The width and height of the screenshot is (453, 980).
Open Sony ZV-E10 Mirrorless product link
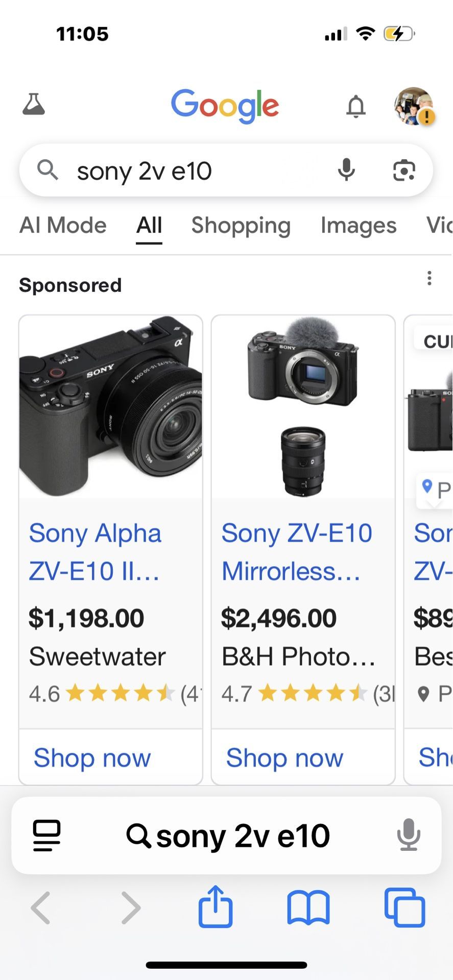(296, 552)
